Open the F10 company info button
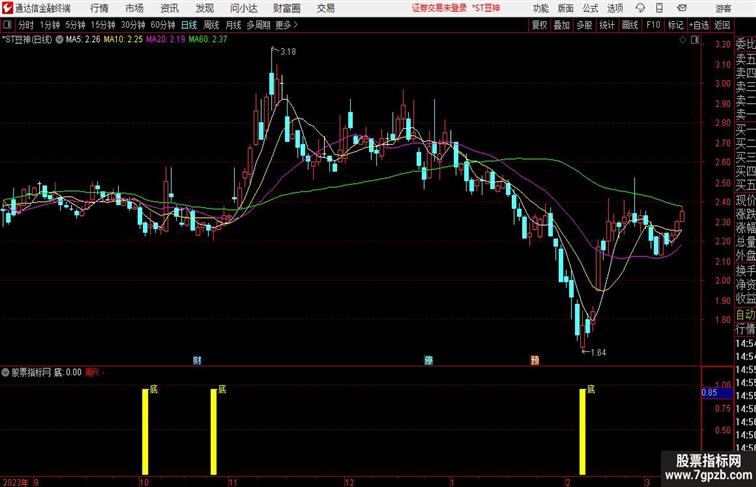Viewport: 756px width, 487px height. tap(653, 25)
